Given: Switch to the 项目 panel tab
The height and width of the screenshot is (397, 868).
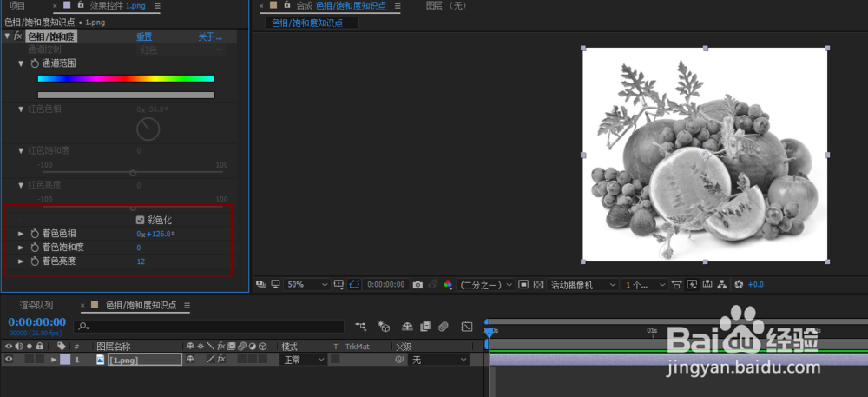Looking at the screenshot, I should pyautogui.click(x=17, y=5).
